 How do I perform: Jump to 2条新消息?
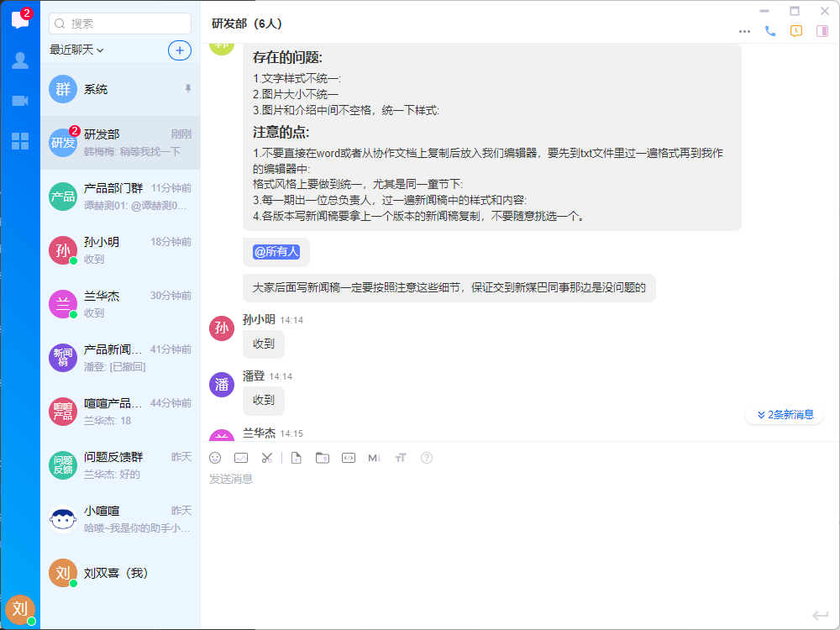tap(785, 415)
